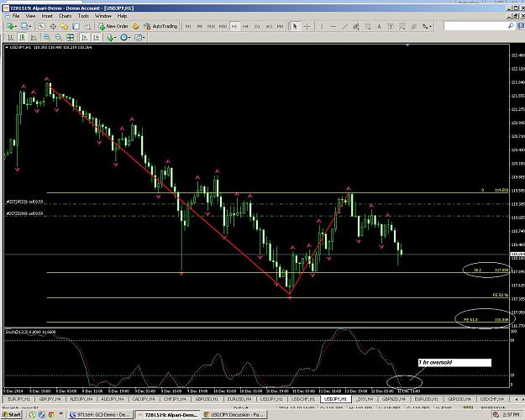Open the MetaEditor gold icon
The width and height of the screenshot is (525, 420).
135,26
